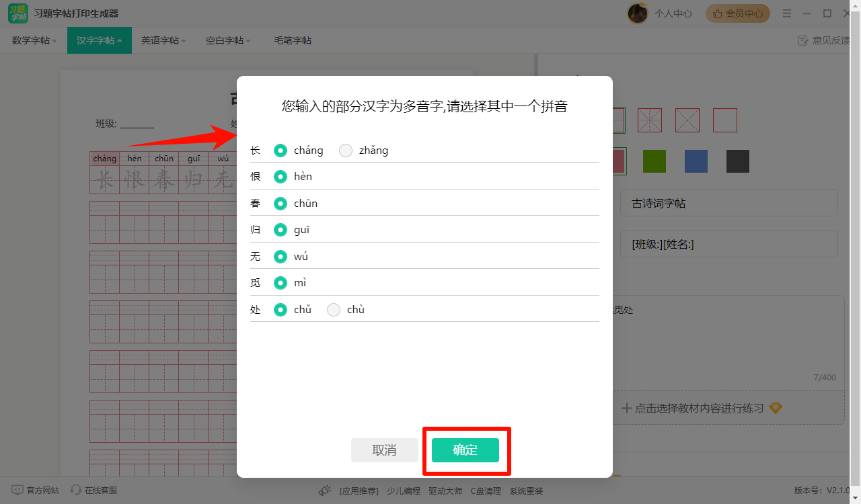Expand the 空白字帖 dropdown menu
This screenshot has width=861, height=504.
click(x=228, y=40)
